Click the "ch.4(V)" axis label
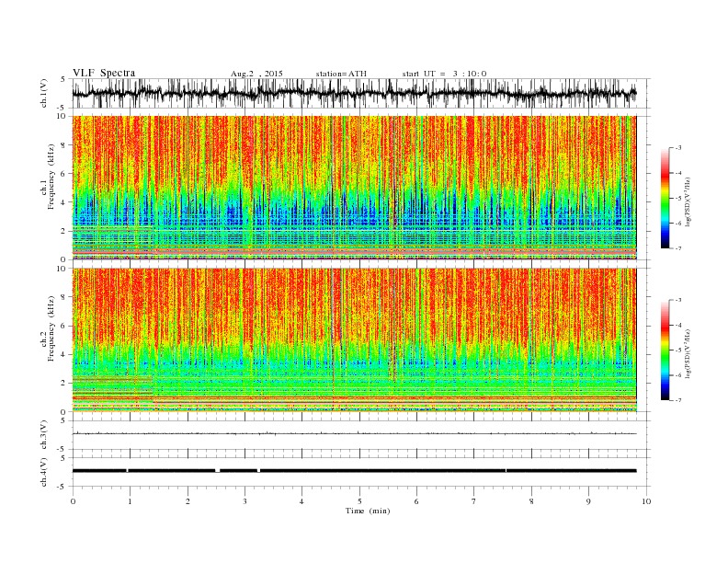The image size is (728, 563). click(x=44, y=472)
